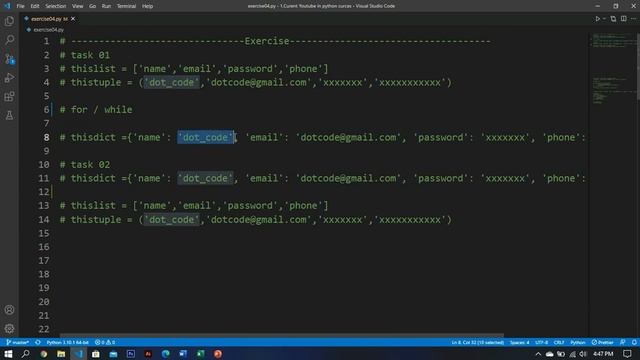
Task: Click line number 12 in gutter
Action: pyautogui.click(x=44, y=192)
